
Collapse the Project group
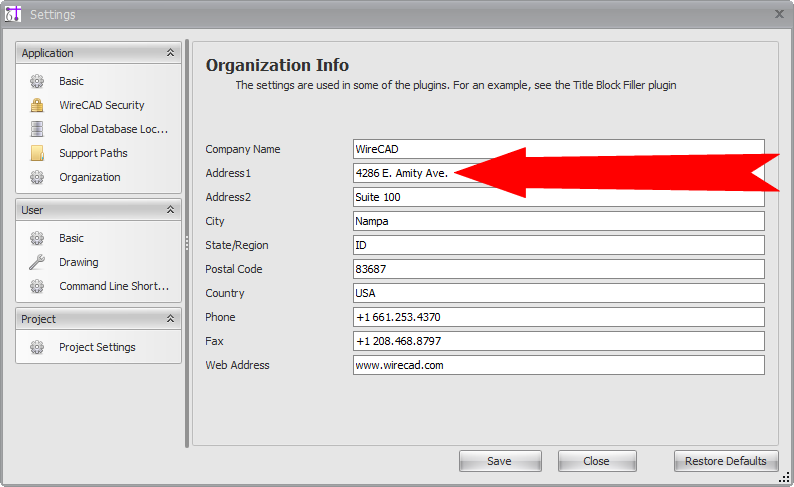pyautogui.click(x=171, y=318)
